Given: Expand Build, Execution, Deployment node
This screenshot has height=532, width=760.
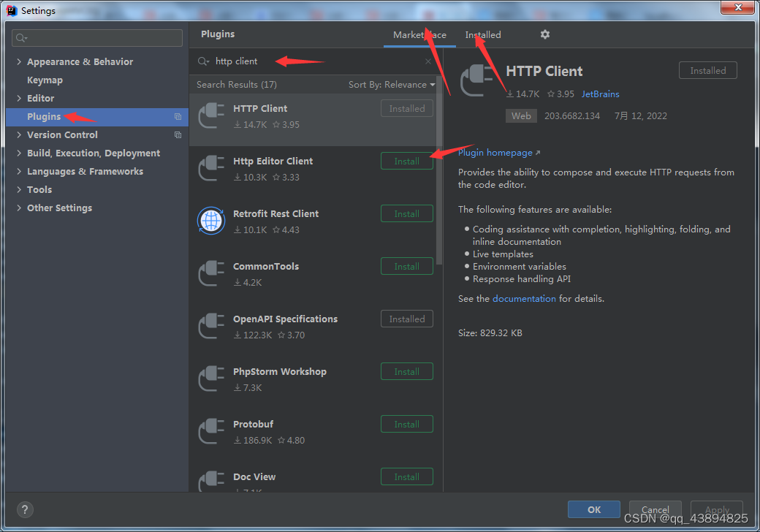Looking at the screenshot, I should click(x=19, y=153).
